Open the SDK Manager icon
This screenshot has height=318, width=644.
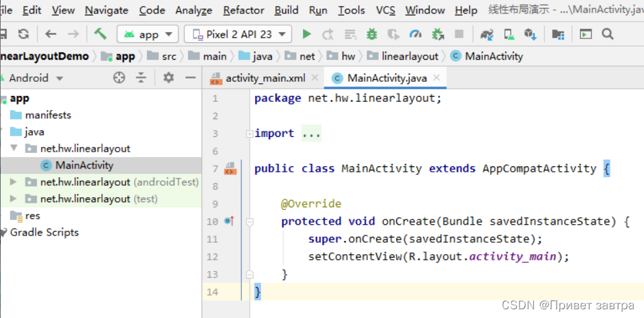tap(531, 34)
